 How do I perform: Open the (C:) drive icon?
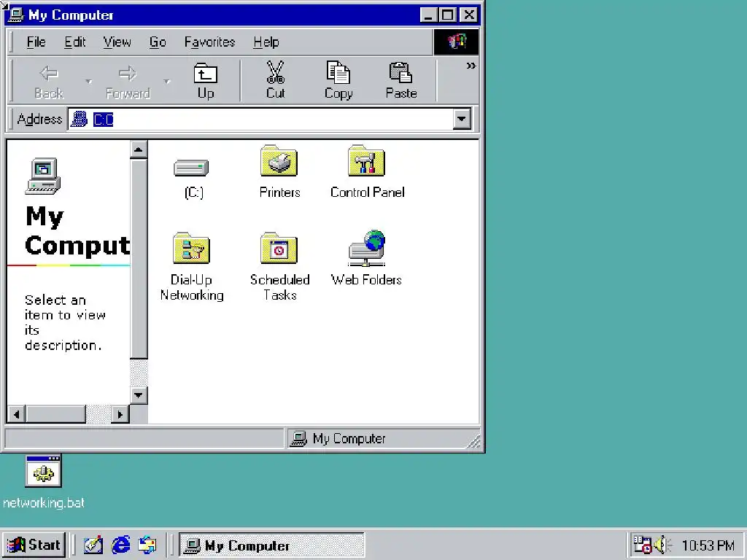[x=192, y=168]
